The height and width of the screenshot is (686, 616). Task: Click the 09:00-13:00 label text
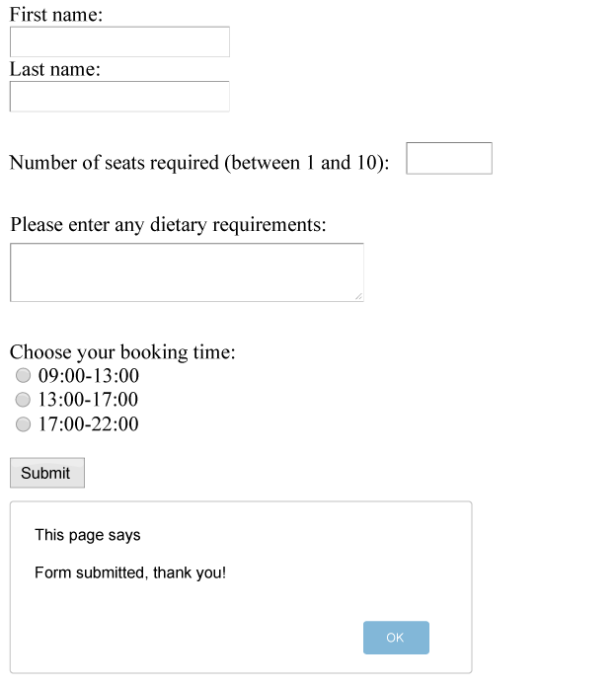[x=88, y=376]
